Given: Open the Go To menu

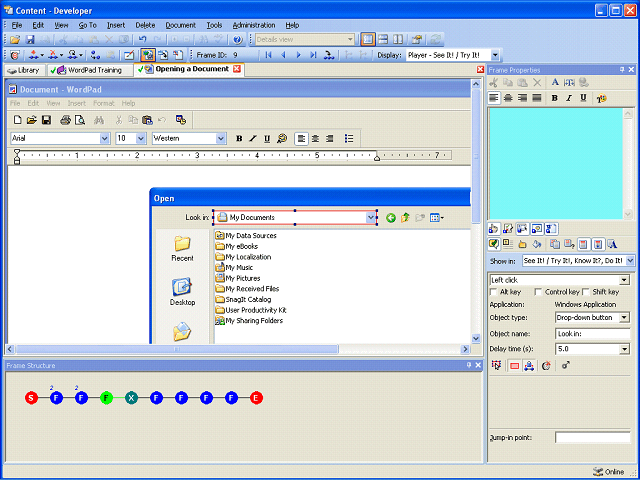Looking at the screenshot, I should [x=87, y=25].
